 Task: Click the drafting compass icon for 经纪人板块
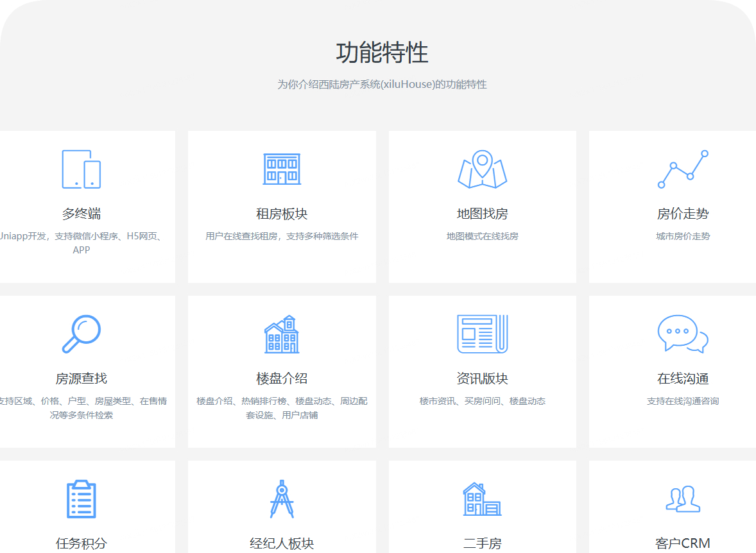[282, 499]
